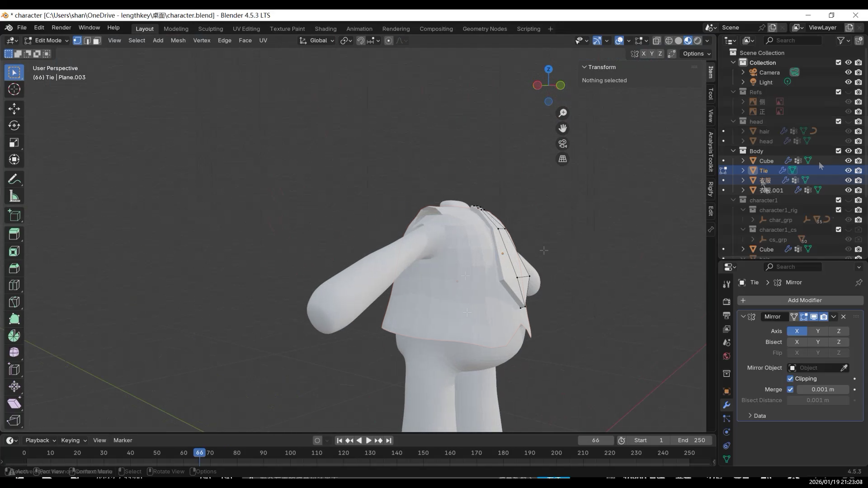Click frame 100 on the timeline
868x488 pixels.
[290, 453]
